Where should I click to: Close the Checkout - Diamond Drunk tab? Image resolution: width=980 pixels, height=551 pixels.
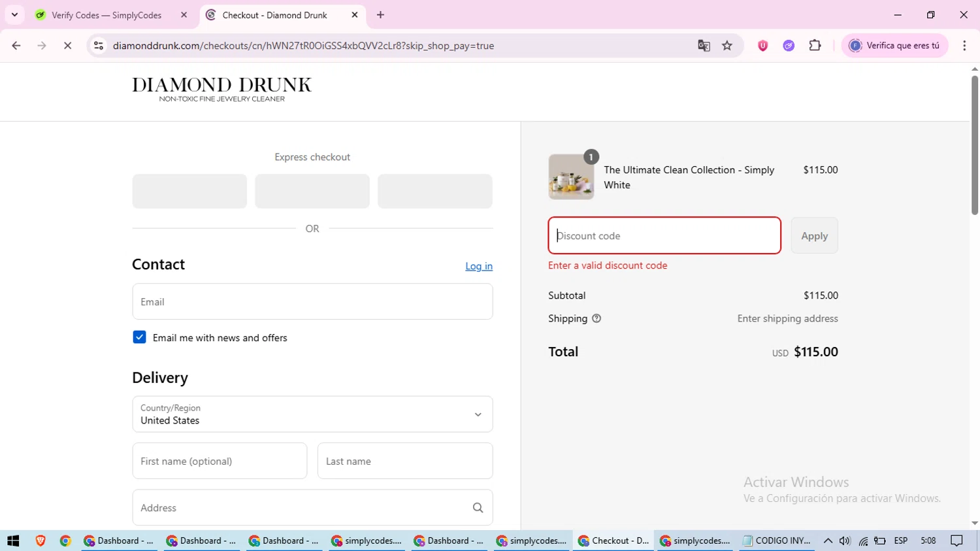pyautogui.click(x=355, y=14)
